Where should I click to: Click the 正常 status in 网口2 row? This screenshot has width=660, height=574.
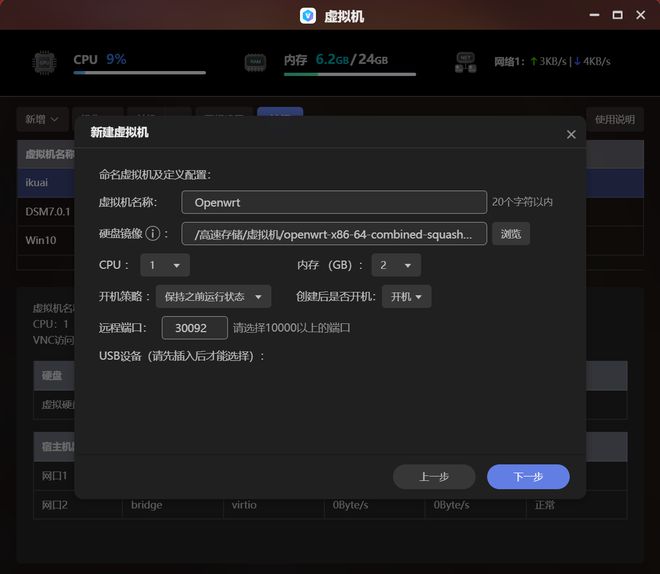click(544, 505)
